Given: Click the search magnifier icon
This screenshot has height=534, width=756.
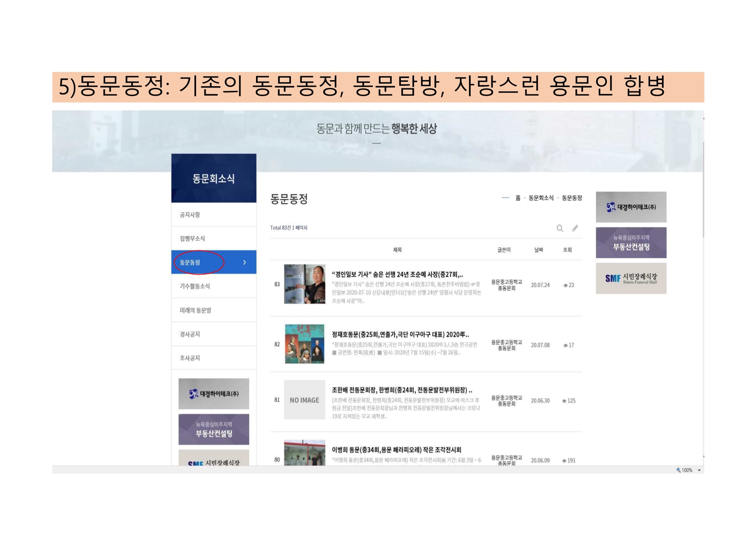Looking at the screenshot, I should [x=559, y=228].
